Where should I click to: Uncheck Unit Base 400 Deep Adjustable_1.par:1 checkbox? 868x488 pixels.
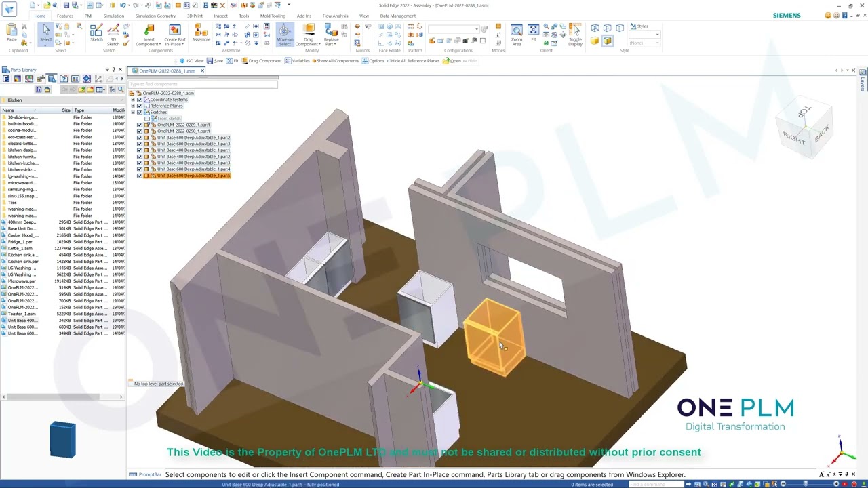pyautogui.click(x=140, y=150)
